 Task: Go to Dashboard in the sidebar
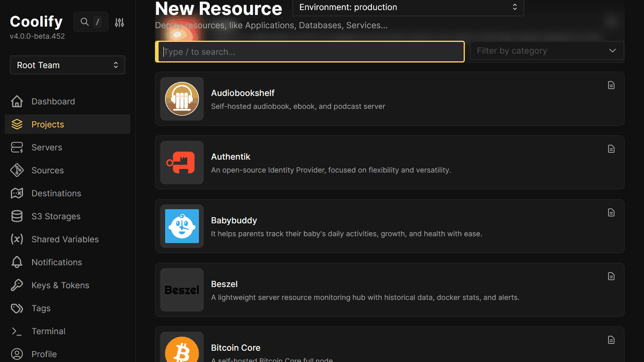[x=53, y=101]
